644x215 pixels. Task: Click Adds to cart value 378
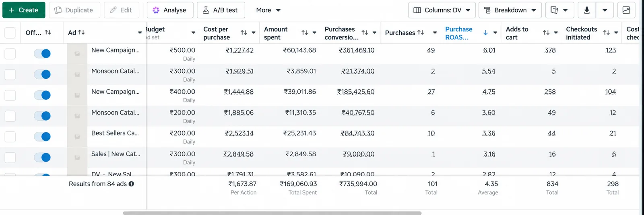click(550, 50)
